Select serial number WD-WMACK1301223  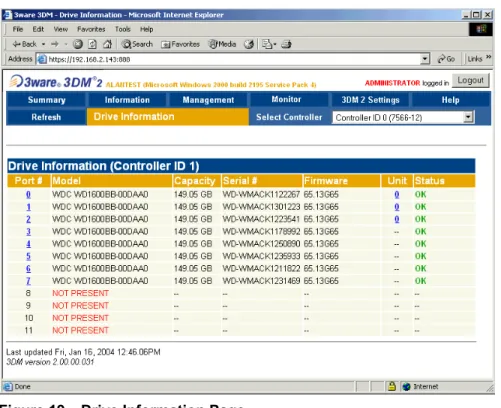tap(261, 207)
